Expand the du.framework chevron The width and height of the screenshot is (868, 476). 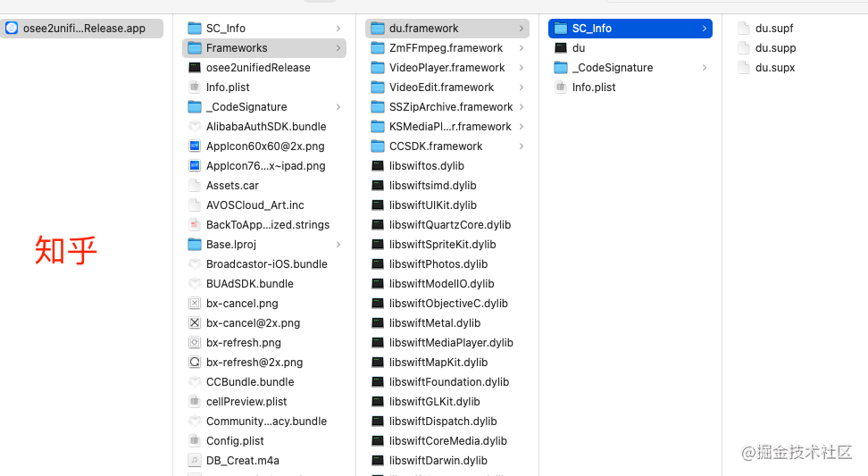coord(522,29)
